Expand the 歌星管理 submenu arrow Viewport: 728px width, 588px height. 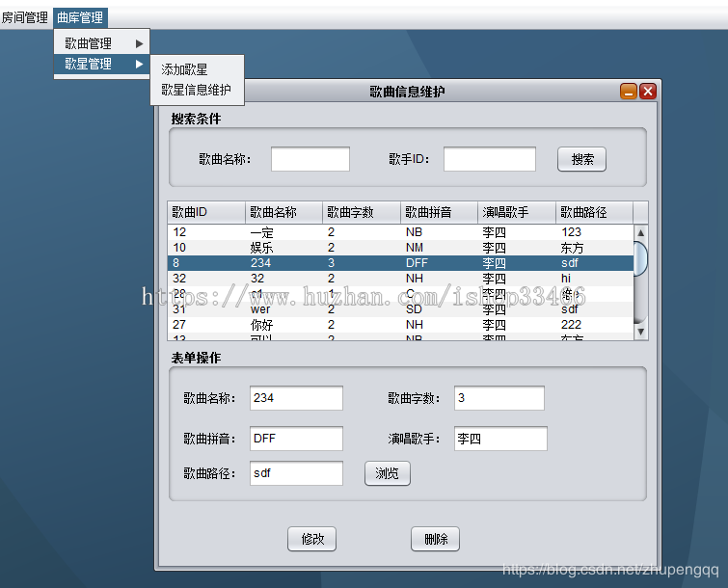click(x=139, y=64)
